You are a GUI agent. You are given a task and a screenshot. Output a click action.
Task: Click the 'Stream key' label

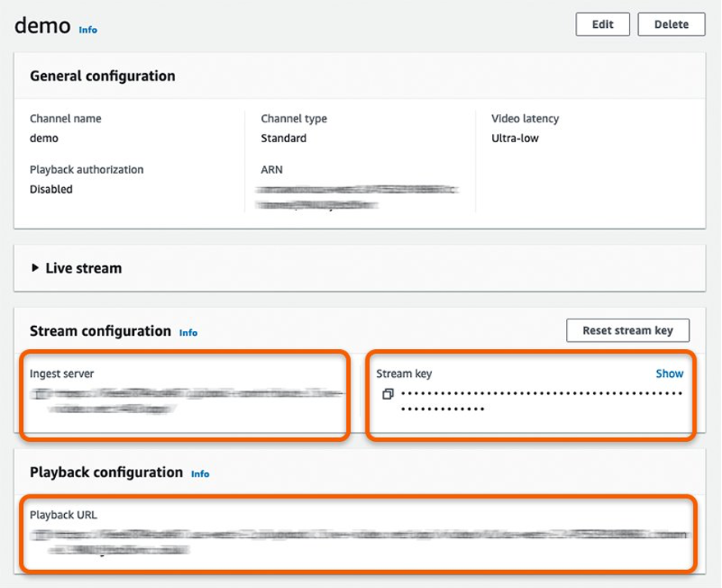(404, 374)
